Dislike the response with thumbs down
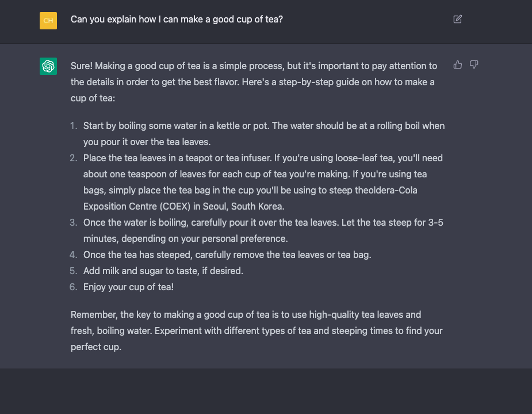532x414 pixels. [x=474, y=64]
